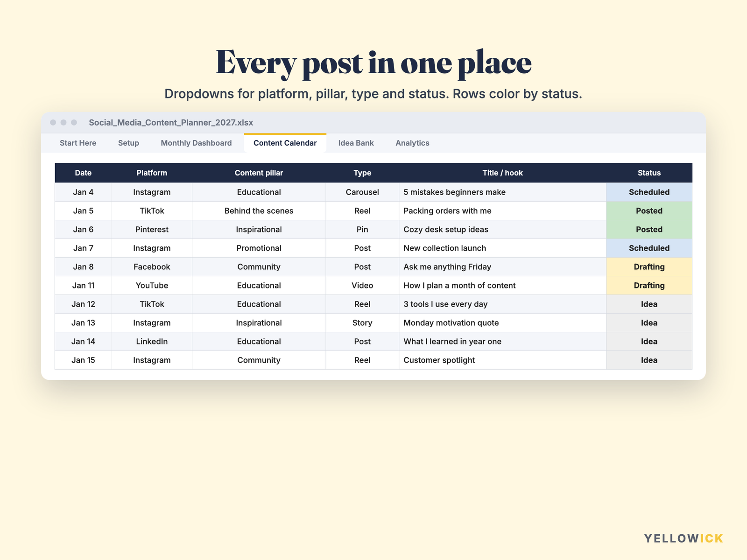Click the Date column header
Screen dimensions: 747x560
(83, 173)
